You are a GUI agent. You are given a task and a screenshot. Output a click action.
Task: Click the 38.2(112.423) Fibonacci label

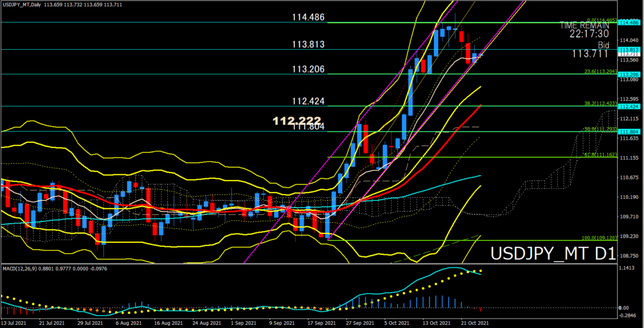(x=600, y=104)
